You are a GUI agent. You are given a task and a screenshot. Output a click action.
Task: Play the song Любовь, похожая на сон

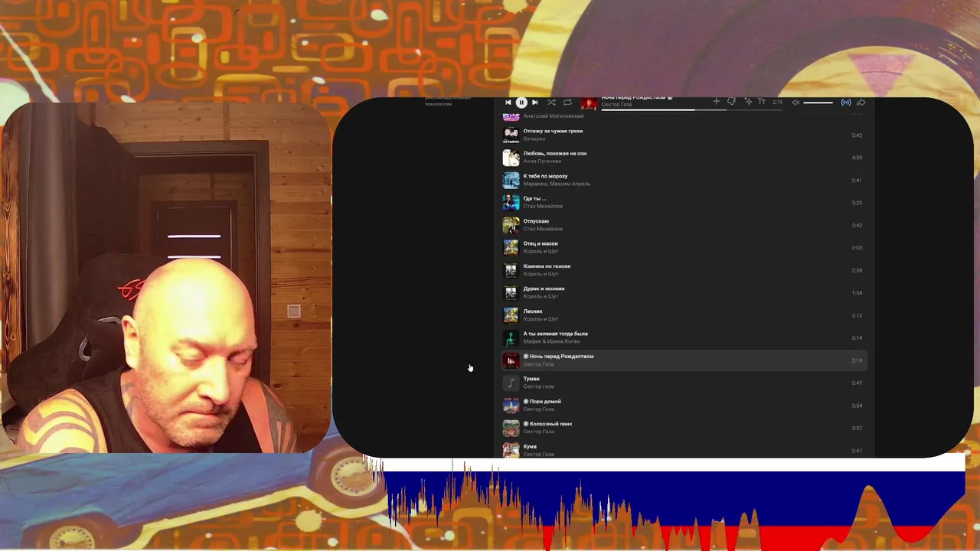(x=555, y=153)
